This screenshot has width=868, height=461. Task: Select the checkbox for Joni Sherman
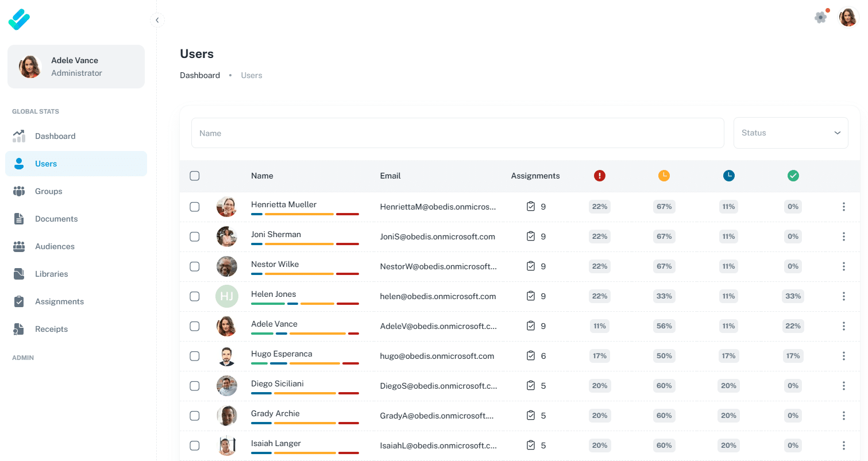(195, 237)
